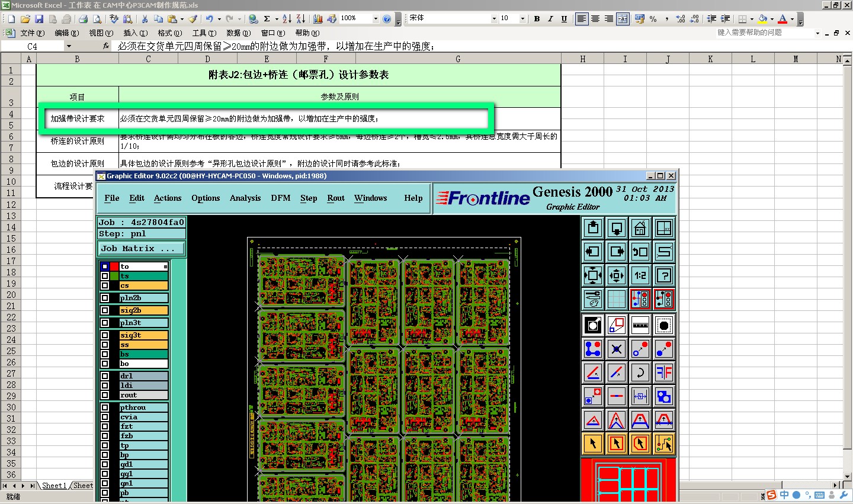Click the Genesis pan down icon
This screenshot has width=853, height=504.
pyautogui.click(x=617, y=228)
